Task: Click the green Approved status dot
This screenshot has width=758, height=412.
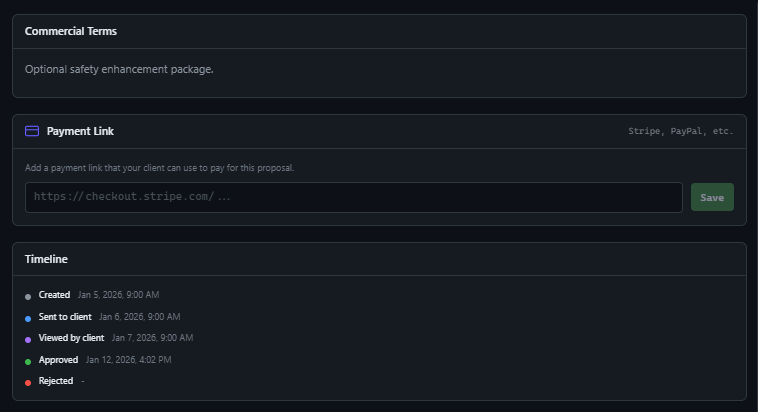Action: [x=28, y=361]
